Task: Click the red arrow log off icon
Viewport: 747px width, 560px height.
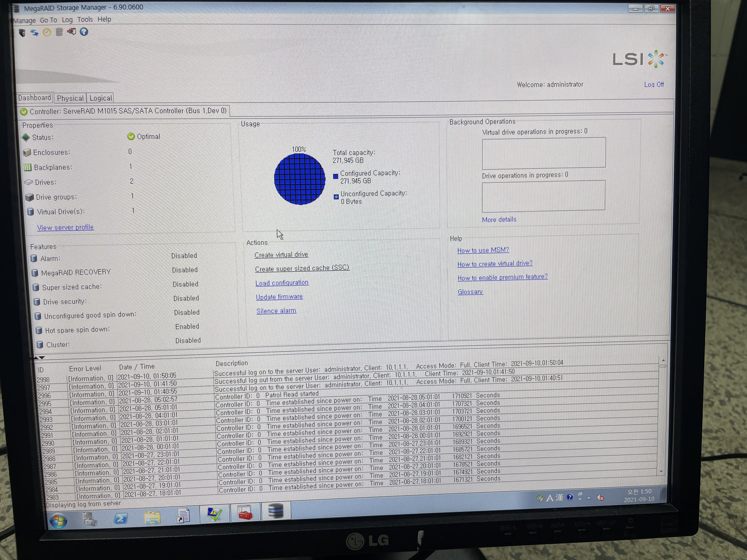Action: pyautogui.click(x=72, y=31)
